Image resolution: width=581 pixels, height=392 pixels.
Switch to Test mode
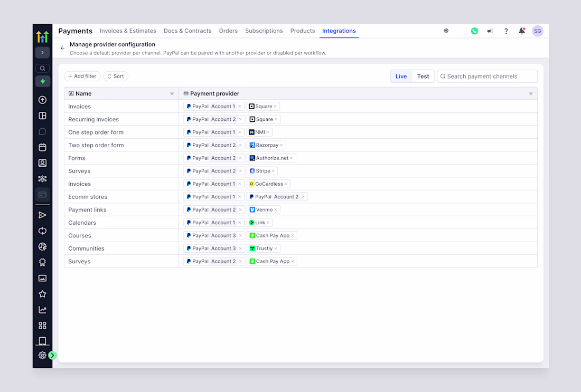[x=423, y=77]
